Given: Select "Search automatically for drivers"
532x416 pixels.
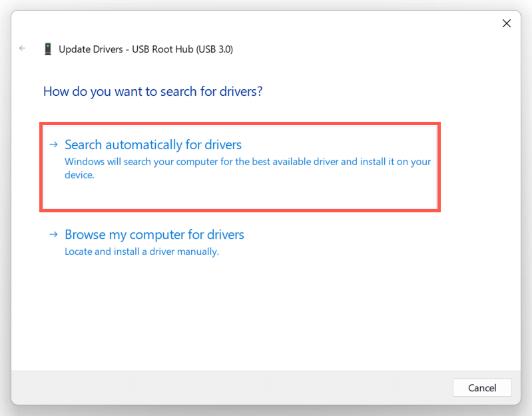Looking at the screenshot, I should tap(152, 144).
